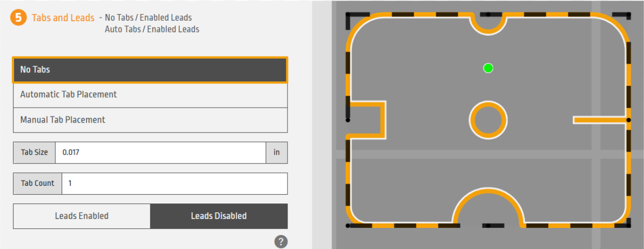The image size is (644, 249).
Task: Click the green origin dot in preview
Action: coord(488,68)
